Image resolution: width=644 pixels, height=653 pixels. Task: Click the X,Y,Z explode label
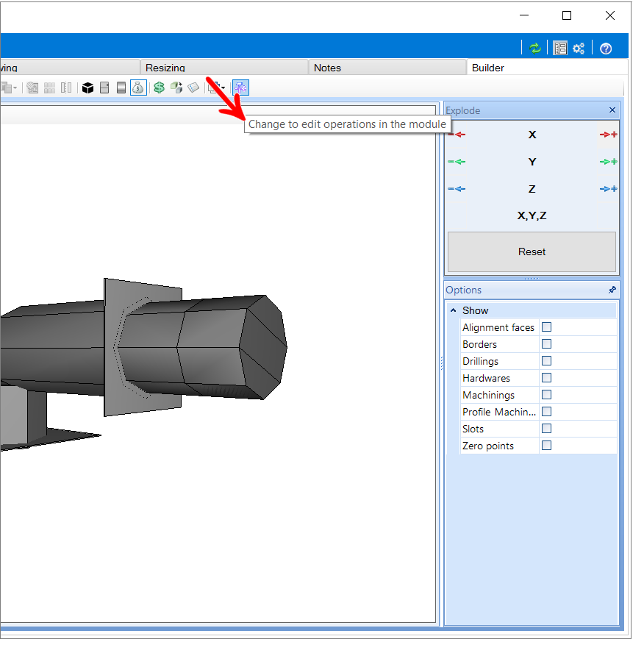pos(532,215)
